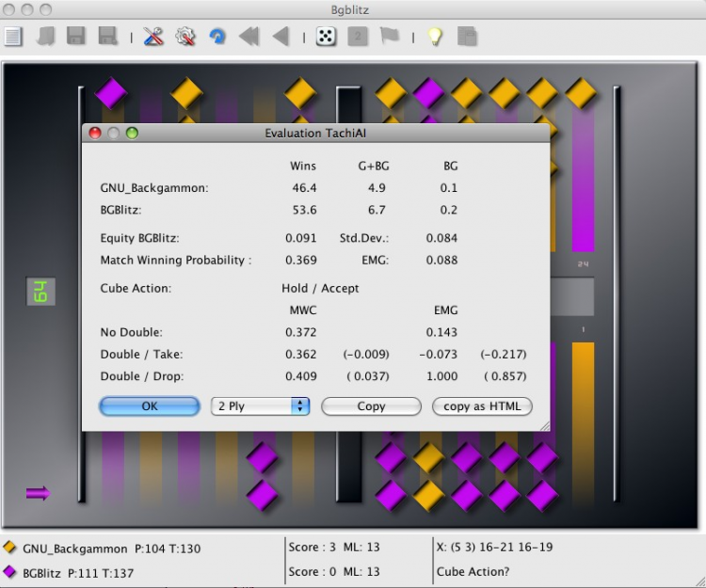Click the doubling cube toolbar icon
The image size is (706, 588).
click(358, 37)
